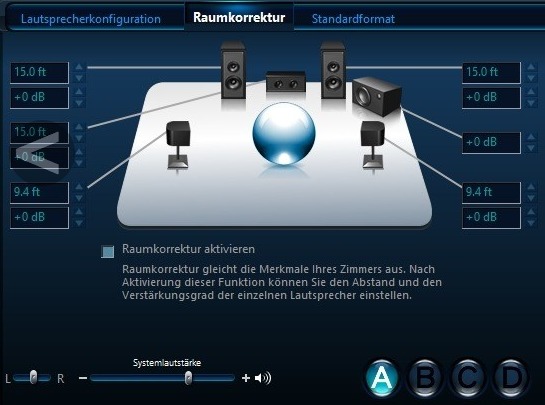Click the rear left +0 dB gain field
This screenshot has width=545, height=405.
pos(40,218)
